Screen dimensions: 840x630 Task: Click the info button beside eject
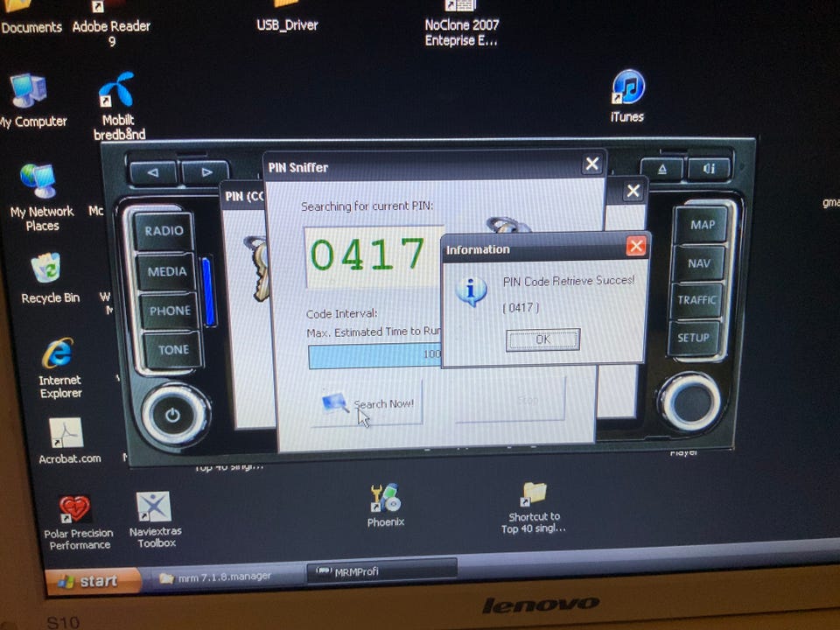pyautogui.click(x=708, y=169)
